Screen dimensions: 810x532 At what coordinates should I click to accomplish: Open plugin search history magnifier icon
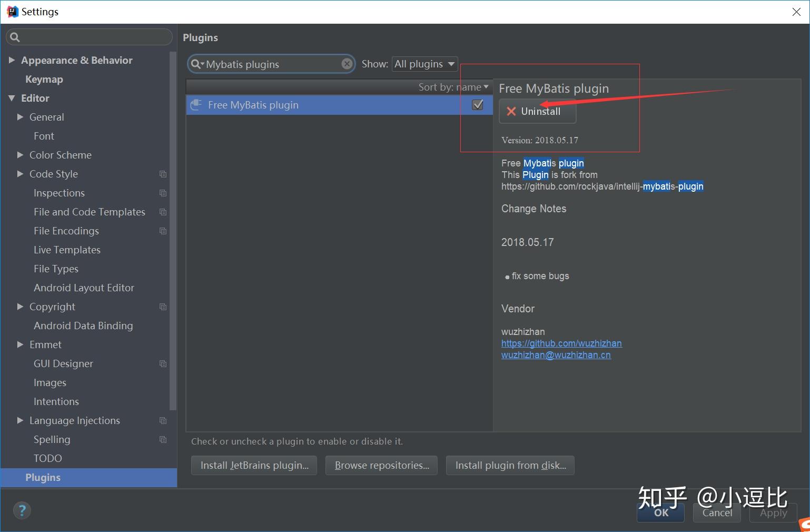[x=197, y=64]
